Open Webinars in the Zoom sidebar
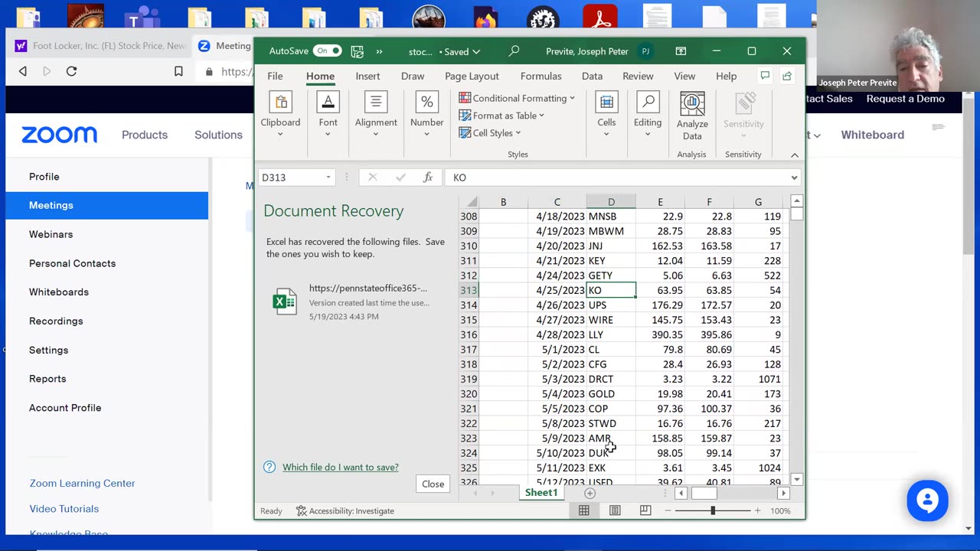Screen dimensions: 980x551 click(x=51, y=234)
